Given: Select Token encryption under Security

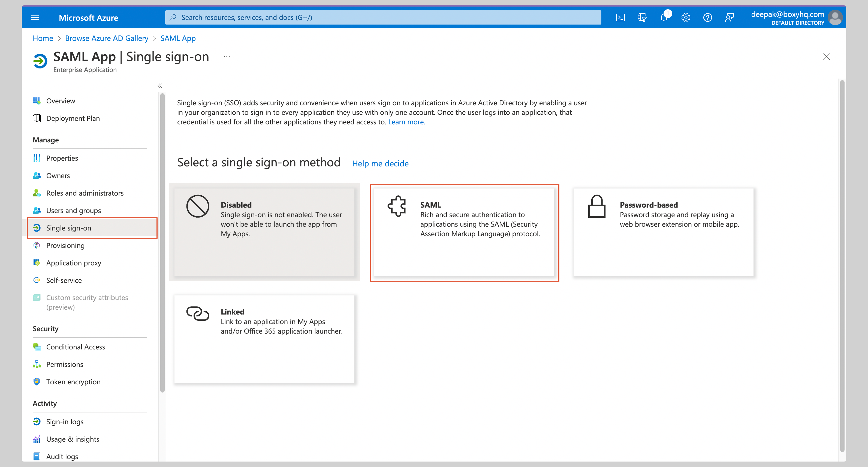Looking at the screenshot, I should (73, 382).
